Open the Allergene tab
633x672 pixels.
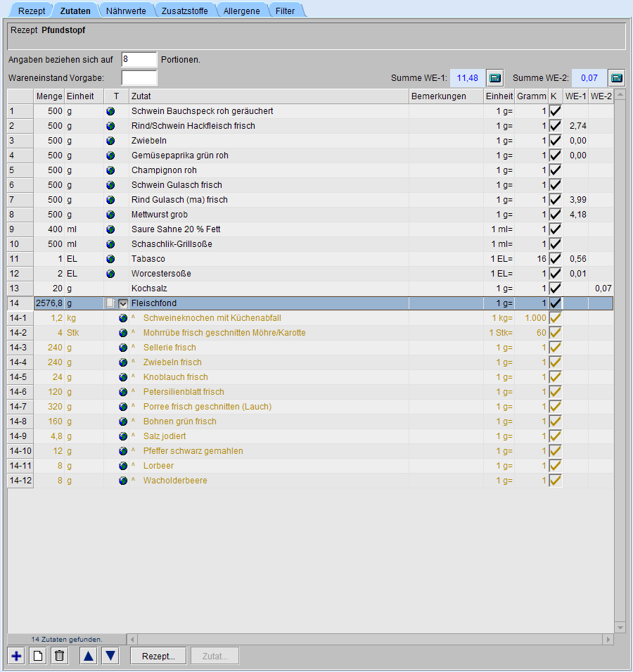pyautogui.click(x=243, y=11)
